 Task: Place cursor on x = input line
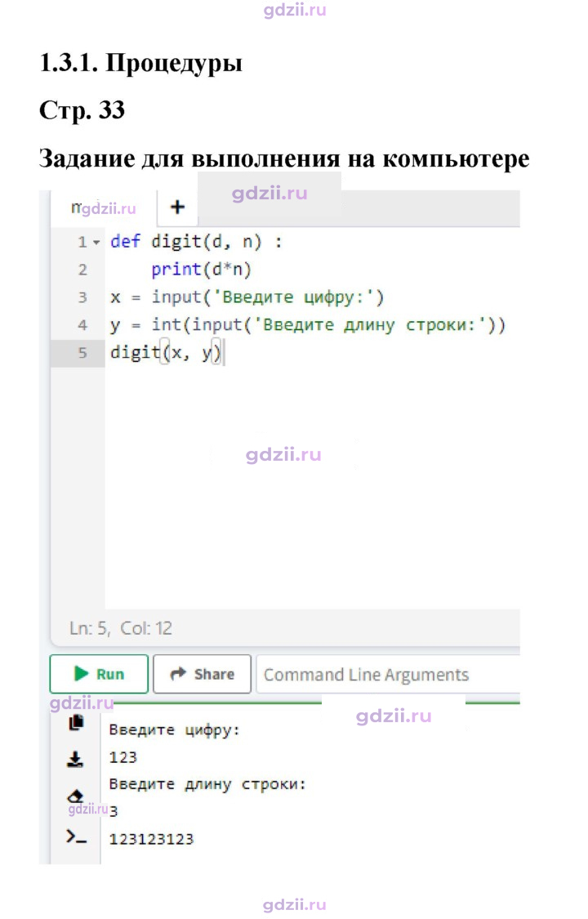click(247, 297)
